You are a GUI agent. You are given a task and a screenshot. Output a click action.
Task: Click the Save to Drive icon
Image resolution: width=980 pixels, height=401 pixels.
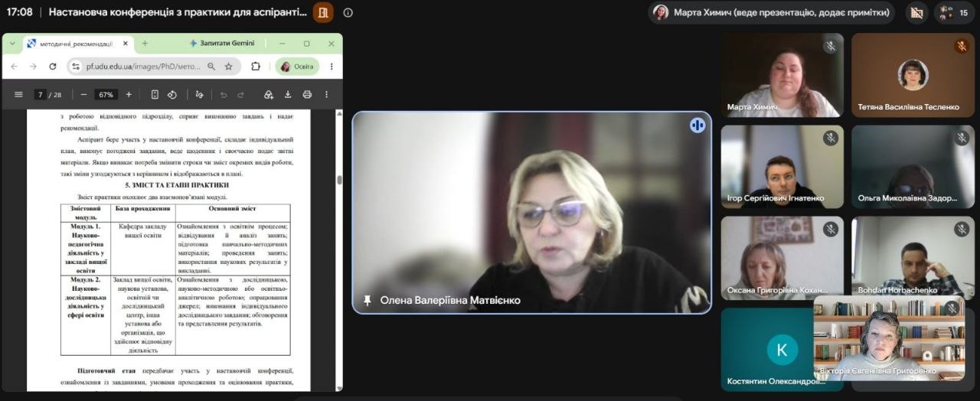269,95
